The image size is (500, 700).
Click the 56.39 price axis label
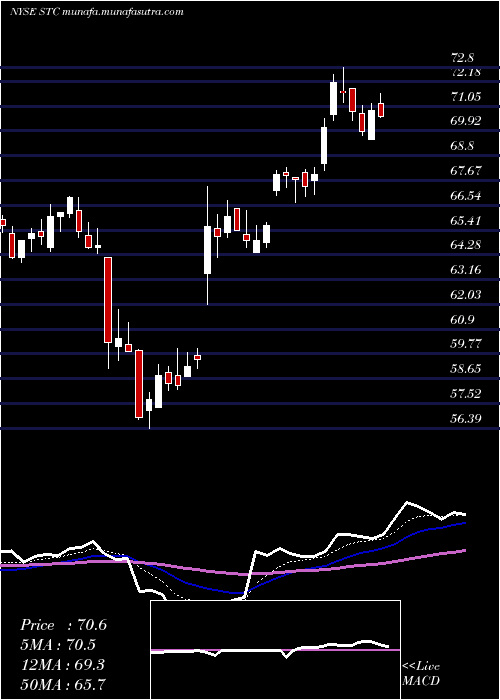[x=466, y=418]
